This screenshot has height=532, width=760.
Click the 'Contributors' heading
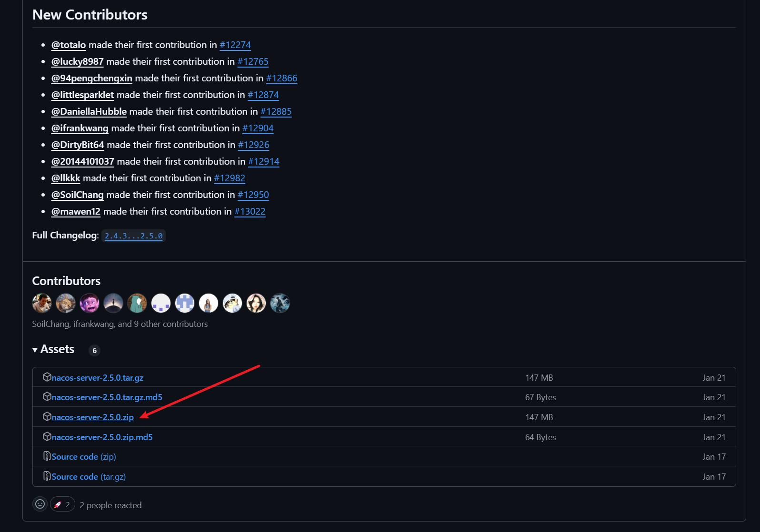[x=66, y=281]
